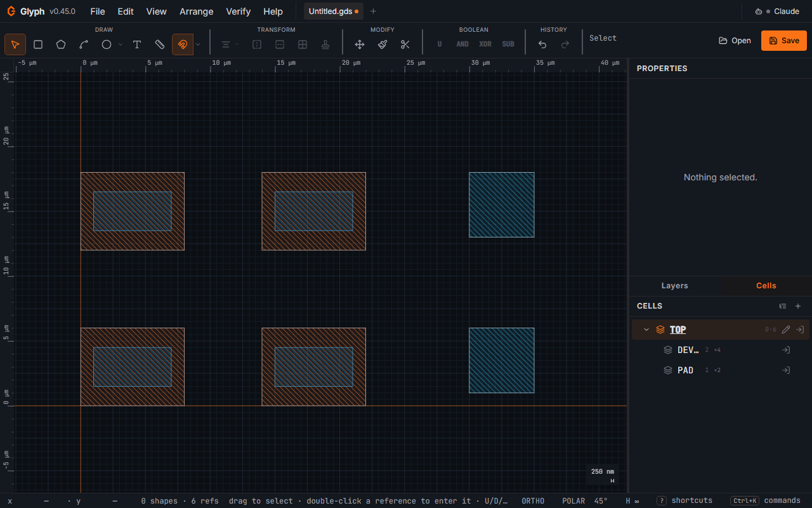Activate the Path draw tool
Viewport: 812px width, 508px height.
point(84,44)
